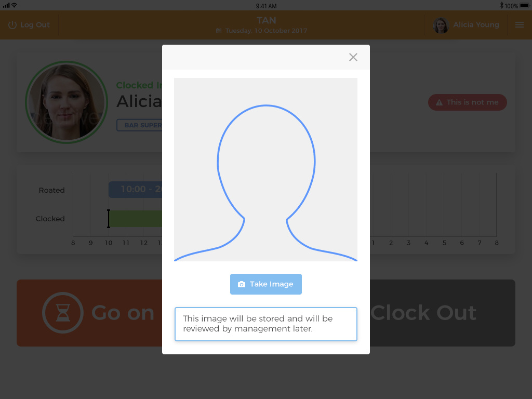
Task: Click the calendar icon beside the date
Action: (219, 31)
